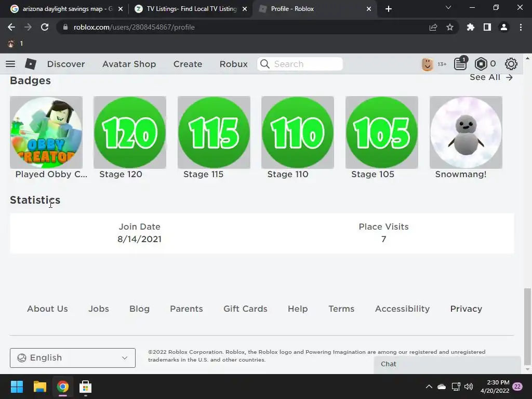Image resolution: width=532 pixels, height=399 pixels.
Task: View site info via the lock icon
Action: (65, 27)
